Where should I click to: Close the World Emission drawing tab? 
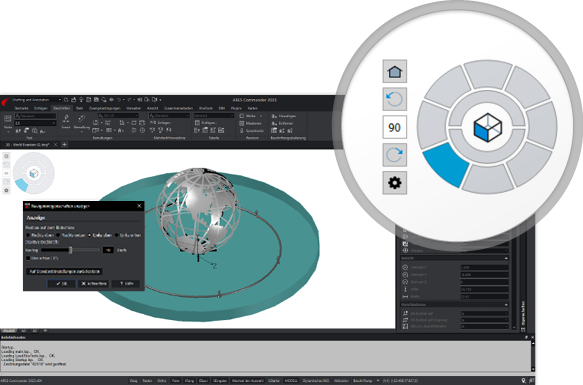(55, 144)
